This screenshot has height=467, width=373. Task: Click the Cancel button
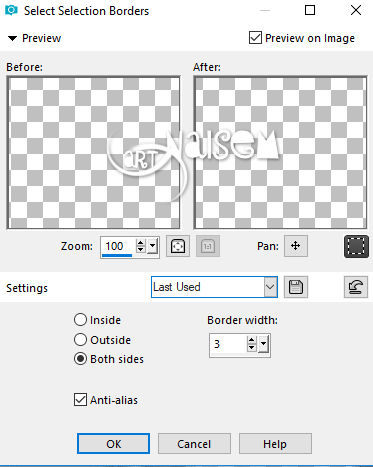click(x=194, y=444)
